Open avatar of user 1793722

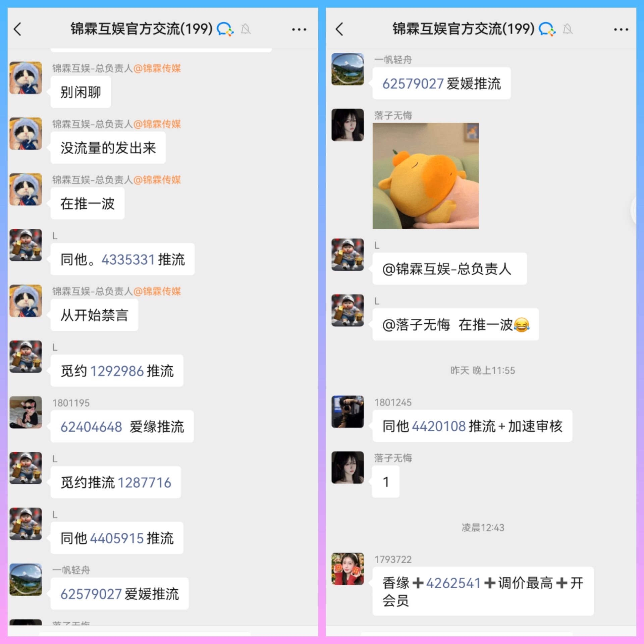point(347,569)
